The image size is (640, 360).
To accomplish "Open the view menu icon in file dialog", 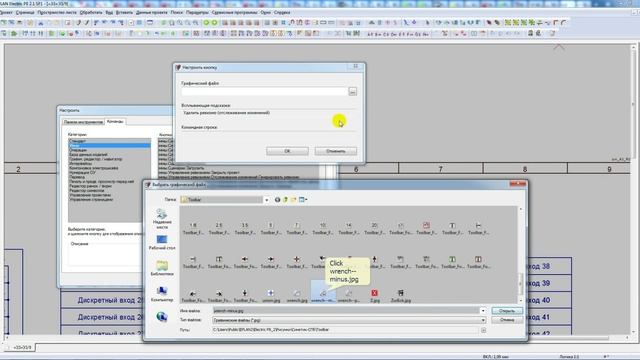I will pos(303,200).
